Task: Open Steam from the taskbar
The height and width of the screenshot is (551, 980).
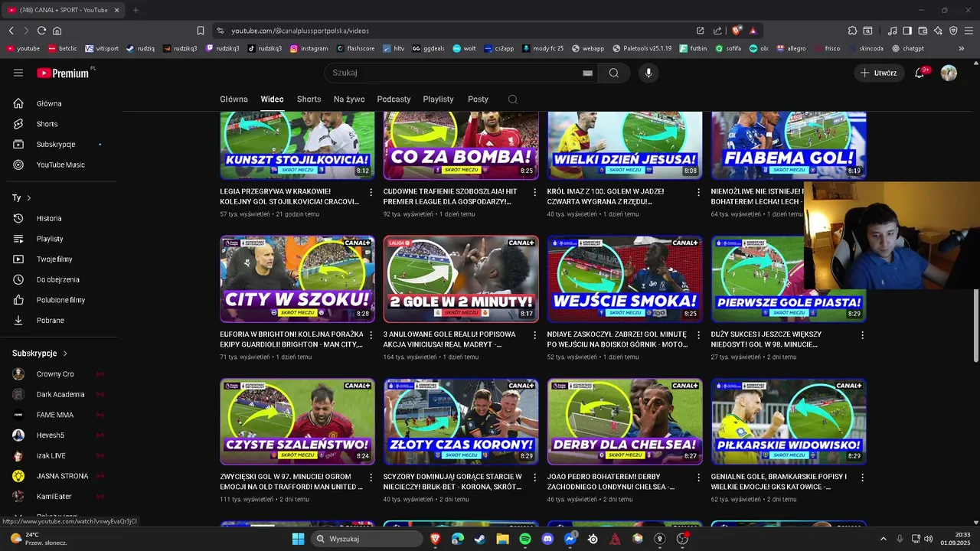Action: (x=479, y=539)
